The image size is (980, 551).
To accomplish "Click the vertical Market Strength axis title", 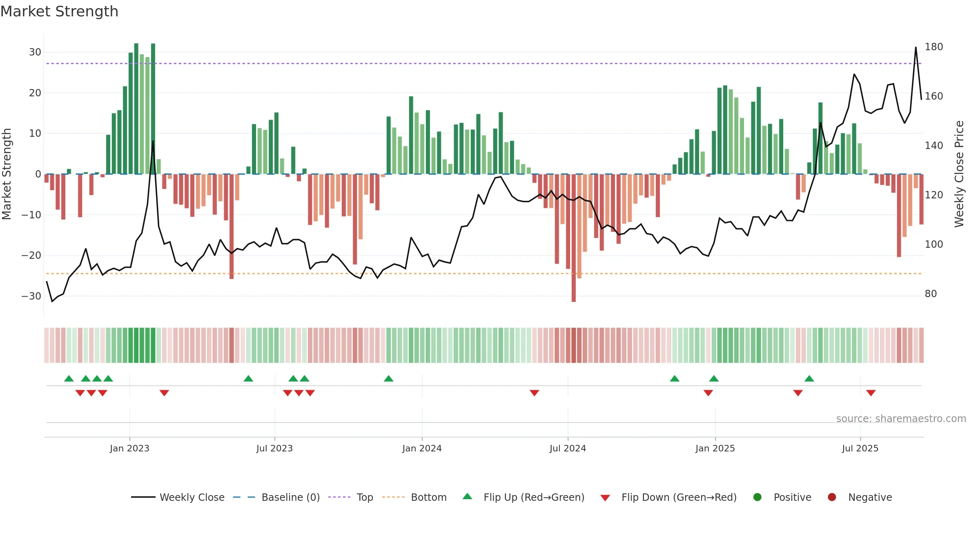I will point(7,174).
